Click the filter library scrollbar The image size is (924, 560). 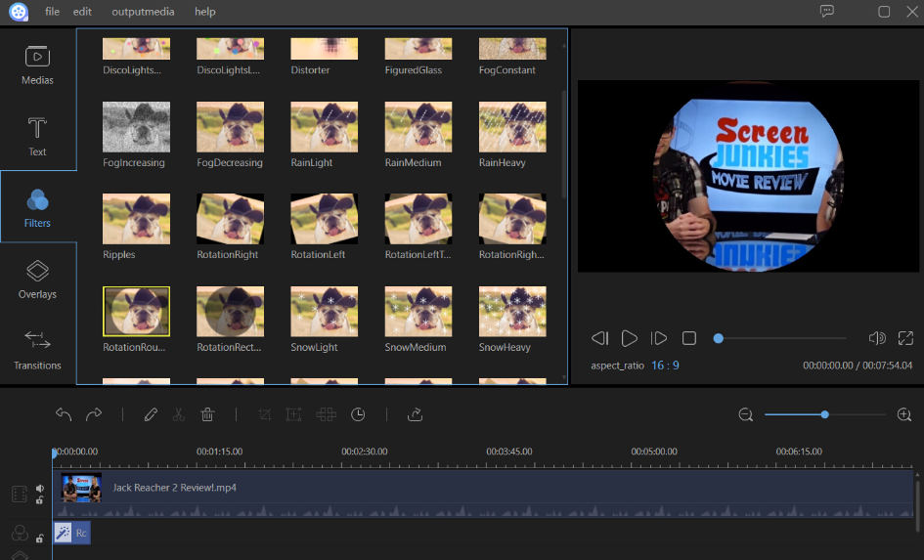[564, 145]
